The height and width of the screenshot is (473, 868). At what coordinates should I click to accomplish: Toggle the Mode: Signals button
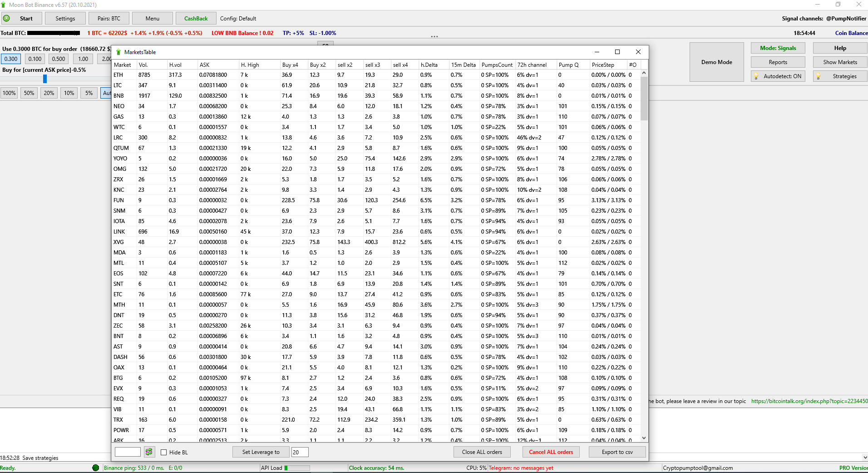click(x=778, y=48)
